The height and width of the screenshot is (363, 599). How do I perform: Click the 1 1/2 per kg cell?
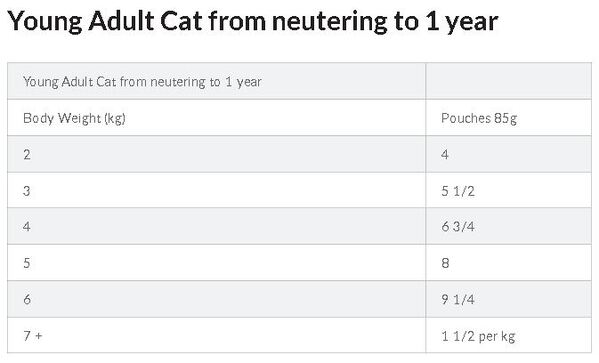tap(508, 335)
